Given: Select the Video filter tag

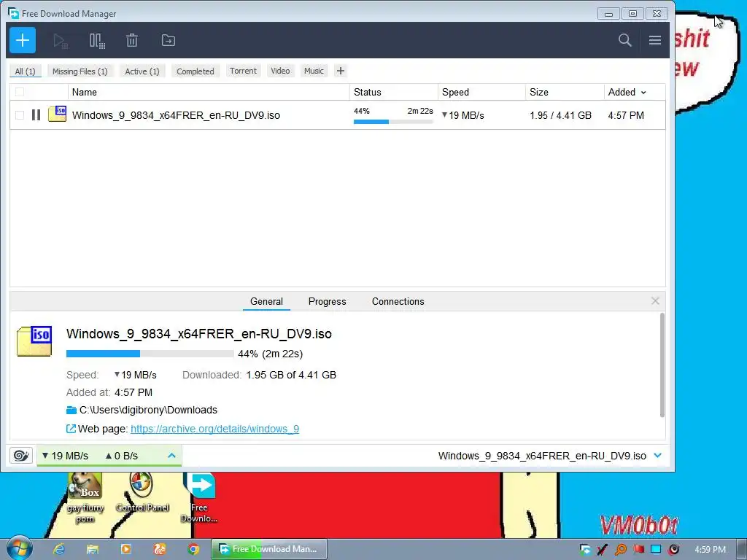Looking at the screenshot, I should [280, 71].
